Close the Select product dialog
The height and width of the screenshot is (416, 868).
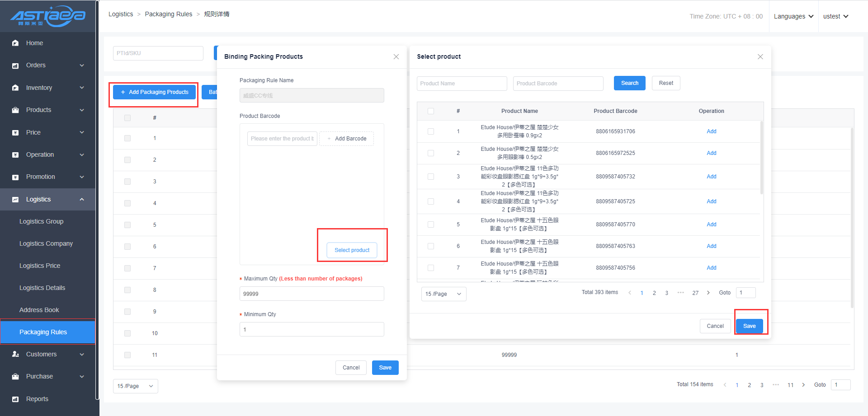tap(760, 56)
